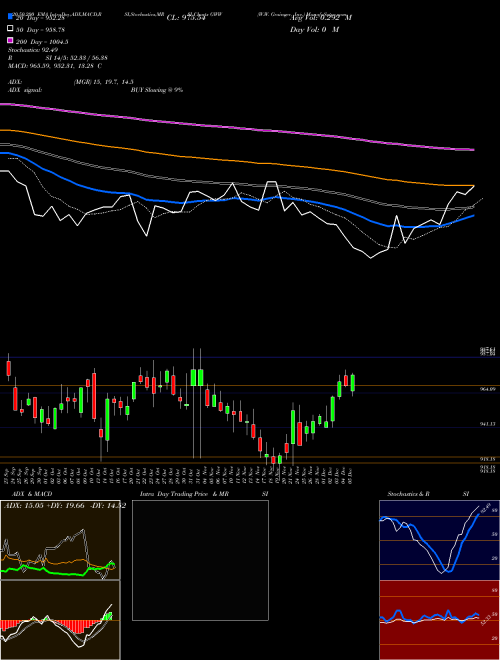
Task: Click the white 50 Day legend swatch
Action: click(x=10, y=29)
